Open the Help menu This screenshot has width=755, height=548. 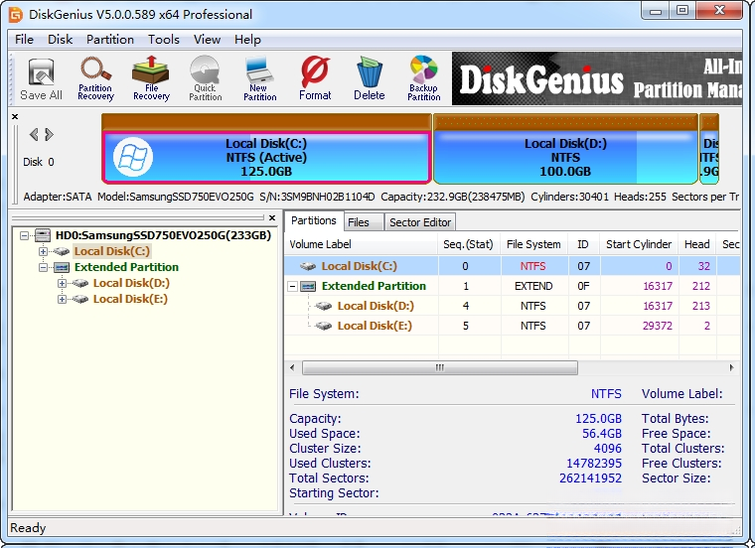247,39
